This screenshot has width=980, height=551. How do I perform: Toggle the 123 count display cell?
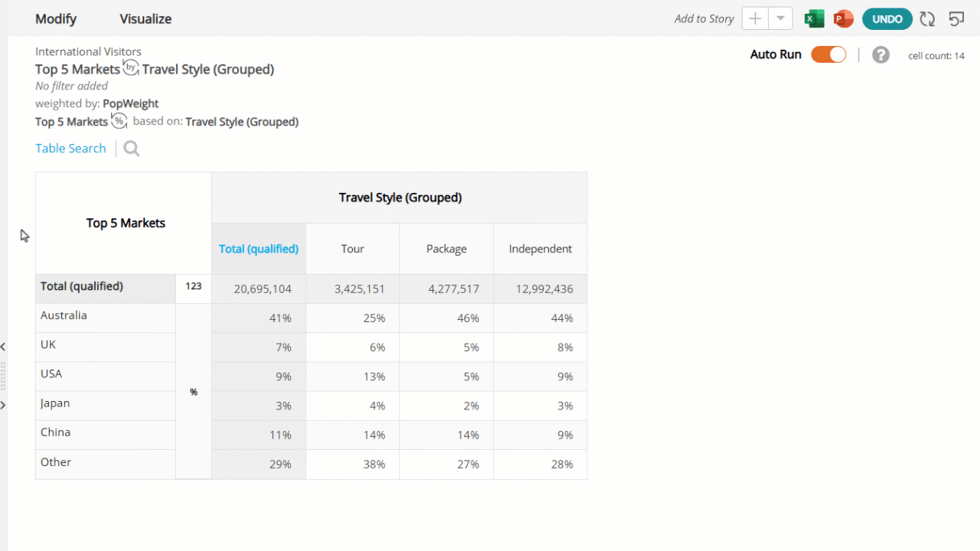[194, 286]
